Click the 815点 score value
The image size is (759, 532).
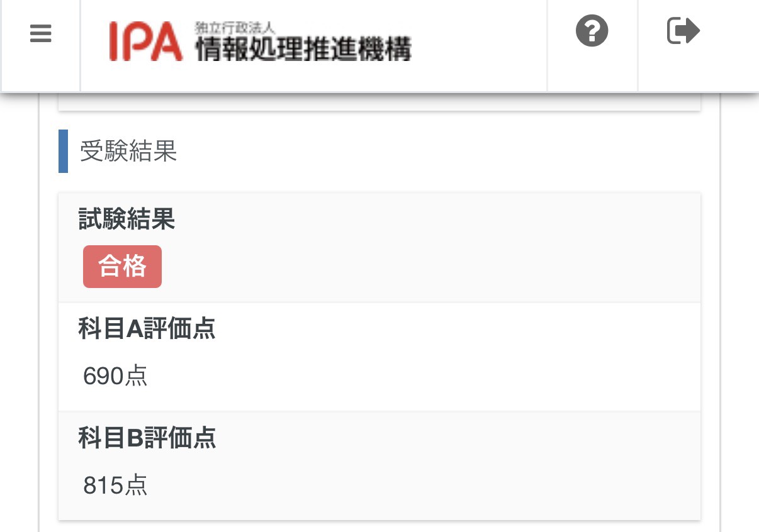click(x=115, y=485)
